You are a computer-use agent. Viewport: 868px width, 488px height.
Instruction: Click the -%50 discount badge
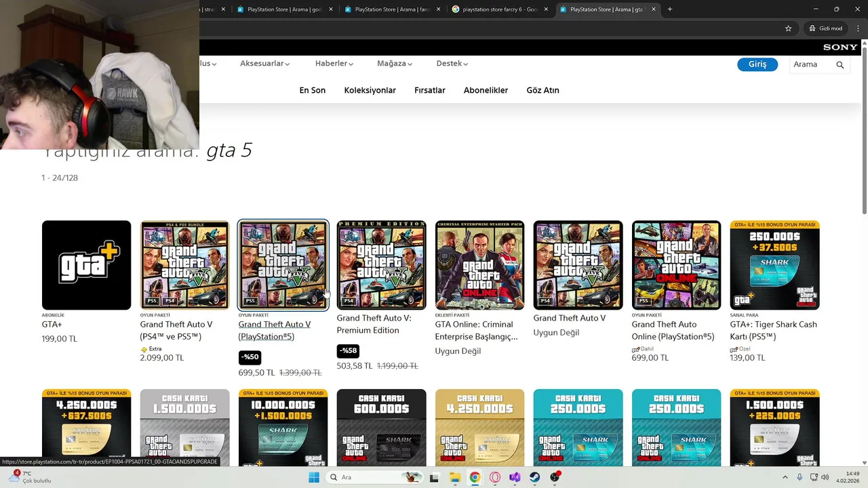click(250, 357)
